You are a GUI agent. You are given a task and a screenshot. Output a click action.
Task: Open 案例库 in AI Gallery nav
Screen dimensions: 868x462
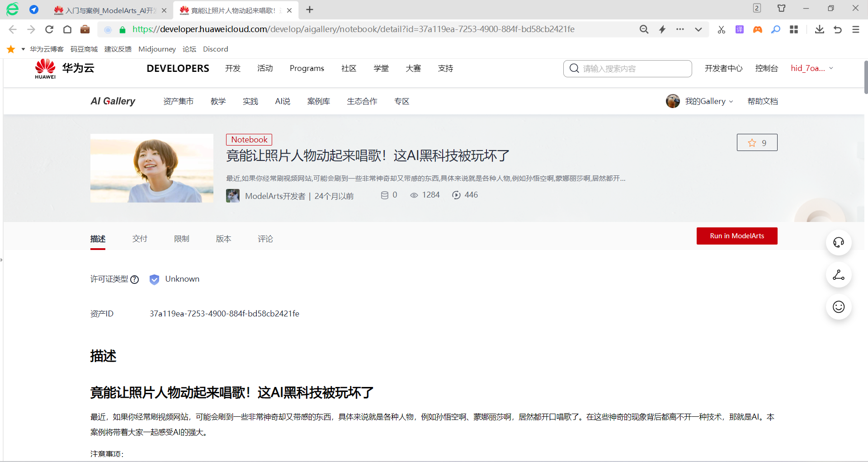(319, 102)
